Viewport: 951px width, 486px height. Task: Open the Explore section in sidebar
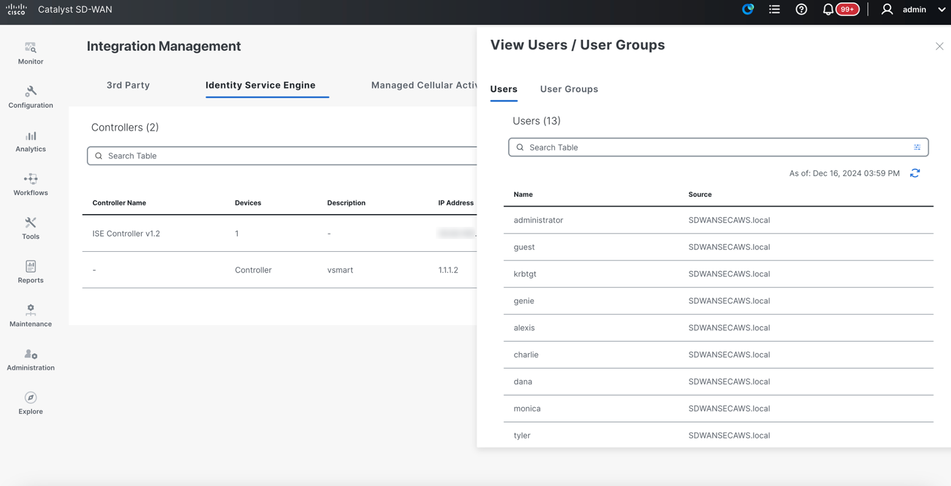click(30, 403)
